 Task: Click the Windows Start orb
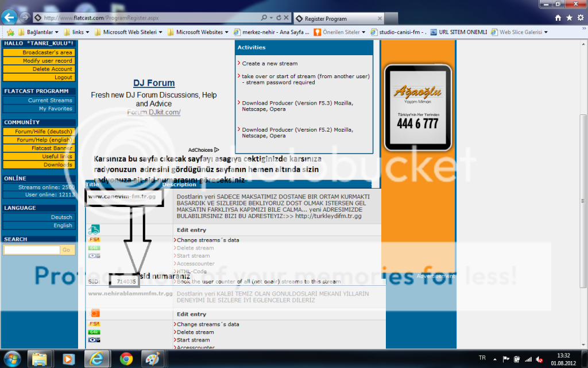11,359
